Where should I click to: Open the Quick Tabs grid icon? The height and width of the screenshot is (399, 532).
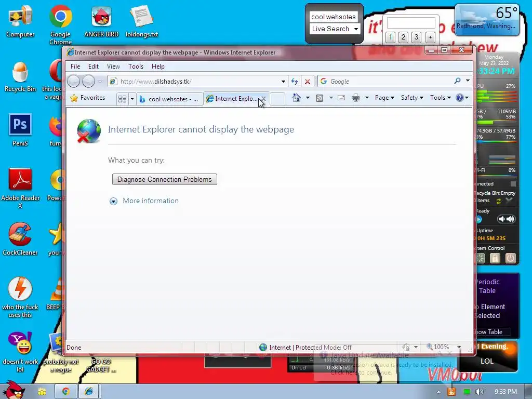tap(122, 99)
